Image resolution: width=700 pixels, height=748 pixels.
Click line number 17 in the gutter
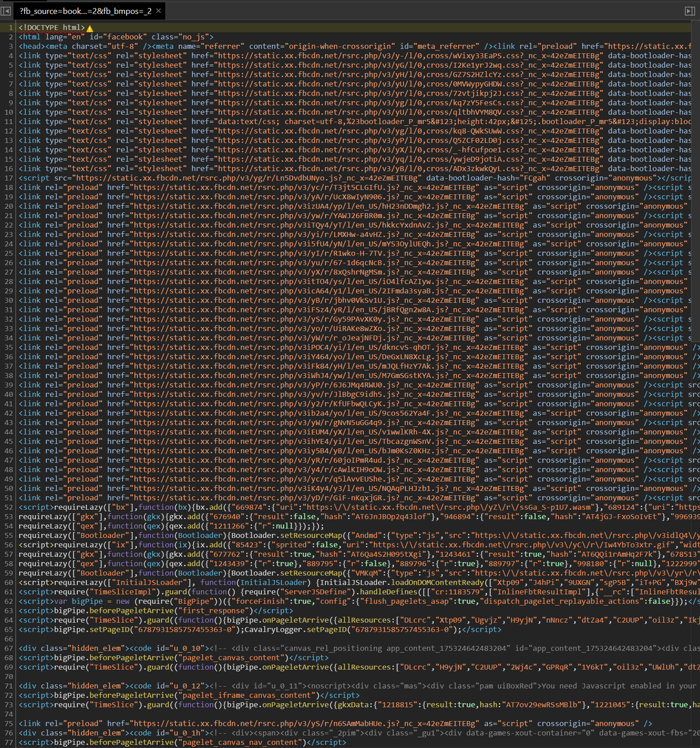point(9,178)
